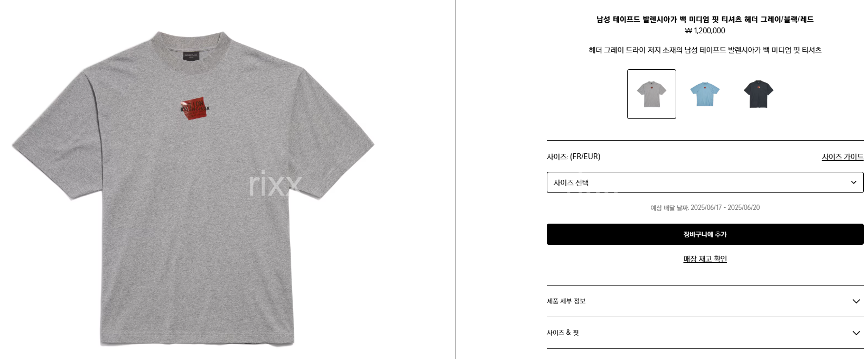Screen dimensions: 868x359
Task: Click the ₩ 1,200,000 price text
Action: pos(705,31)
